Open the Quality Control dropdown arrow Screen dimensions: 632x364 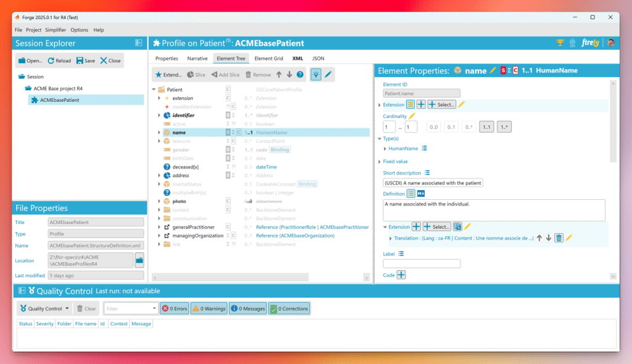67,308
